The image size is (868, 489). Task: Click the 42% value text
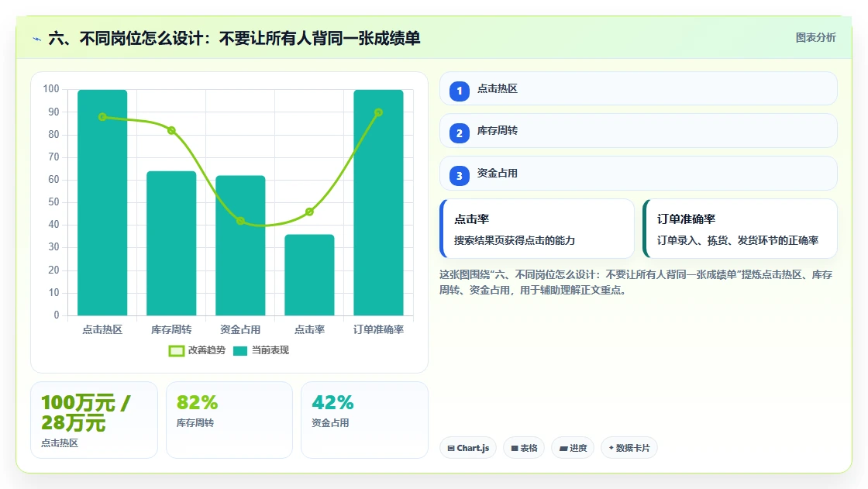tap(332, 403)
